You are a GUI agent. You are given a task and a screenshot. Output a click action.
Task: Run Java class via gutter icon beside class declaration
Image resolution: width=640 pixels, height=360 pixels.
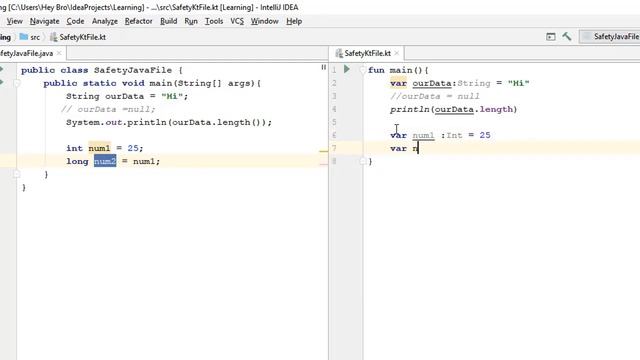pyautogui.click(x=2, y=69)
